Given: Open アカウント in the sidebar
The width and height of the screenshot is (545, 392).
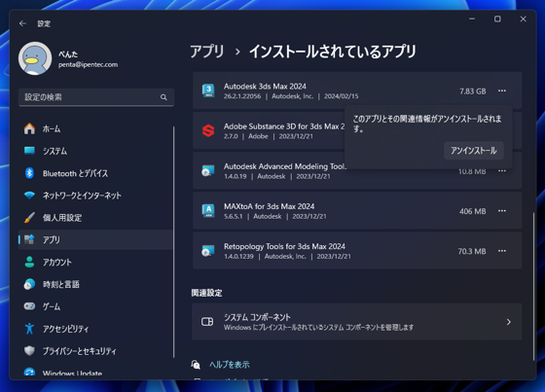Looking at the screenshot, I should coord(95,262).
